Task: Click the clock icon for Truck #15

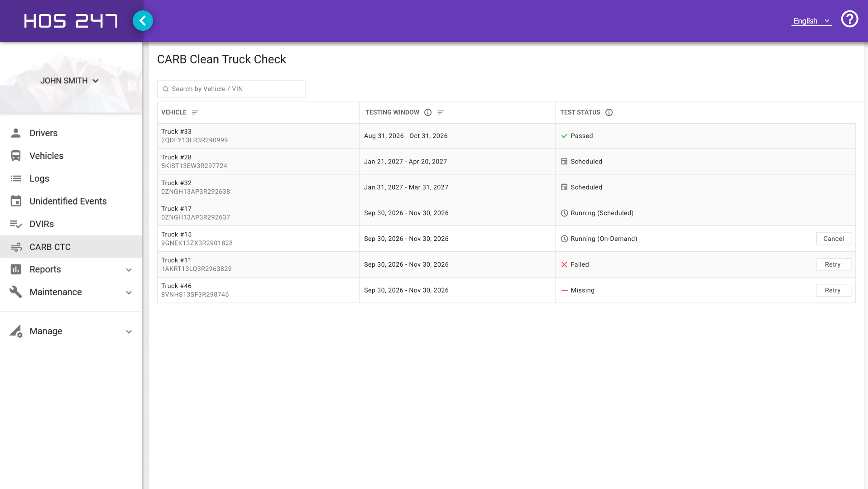Action: pyautogui.click(x=564, y=239)
